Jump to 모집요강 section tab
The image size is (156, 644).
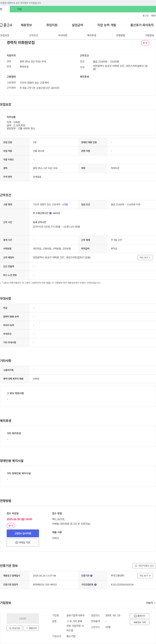(x=5, y=35)
